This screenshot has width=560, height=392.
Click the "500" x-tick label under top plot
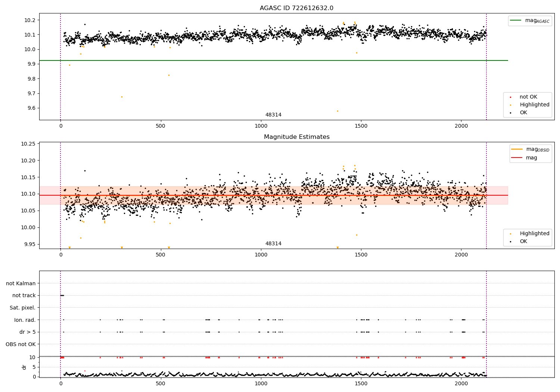tap(161, 127)
